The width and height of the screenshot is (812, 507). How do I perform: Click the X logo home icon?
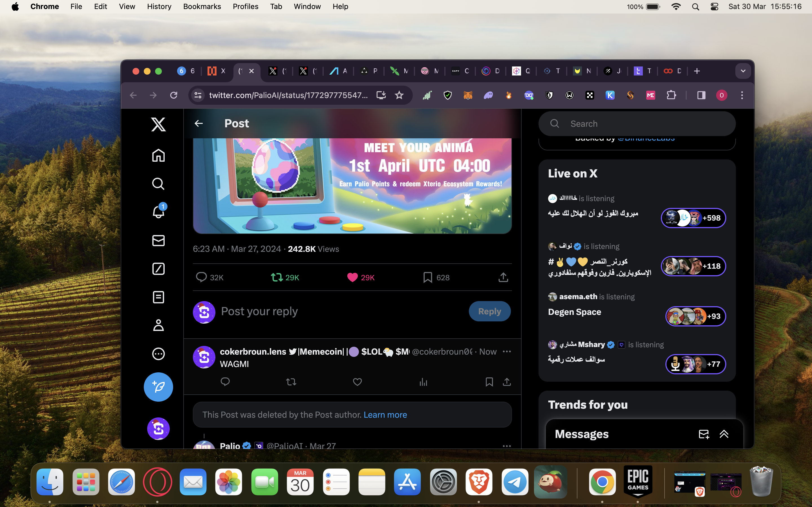(158, 124)
